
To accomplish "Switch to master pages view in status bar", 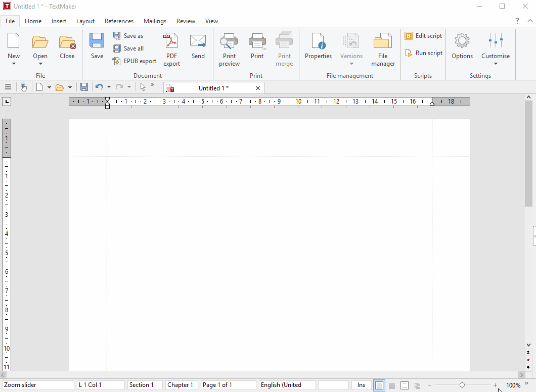I will pyautogui.click(x=405, y=385).
